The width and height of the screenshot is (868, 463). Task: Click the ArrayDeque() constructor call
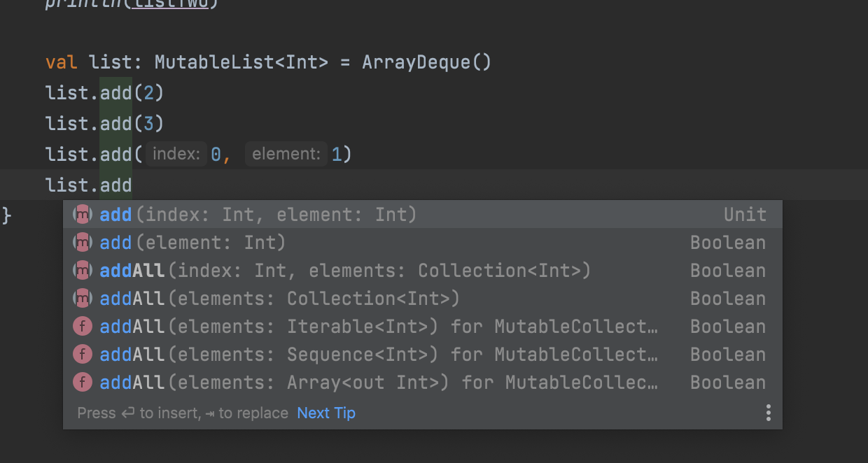point(426,62)
